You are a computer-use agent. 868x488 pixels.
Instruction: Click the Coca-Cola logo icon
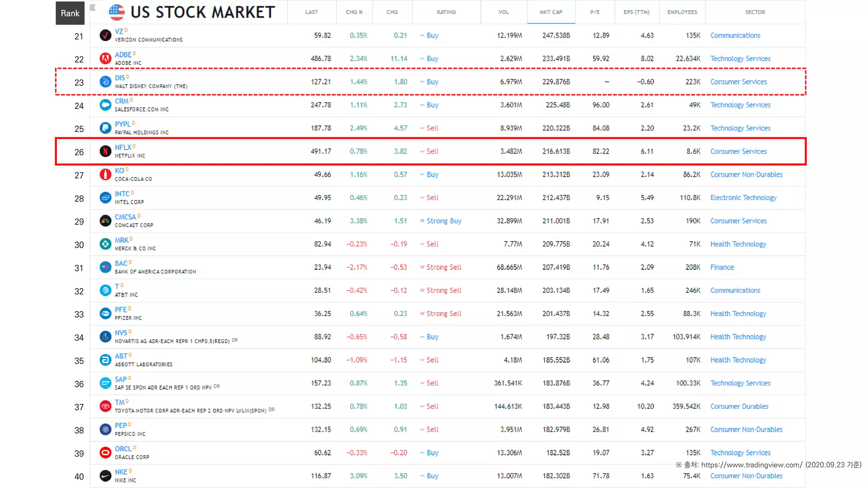[x=105, y=175]
